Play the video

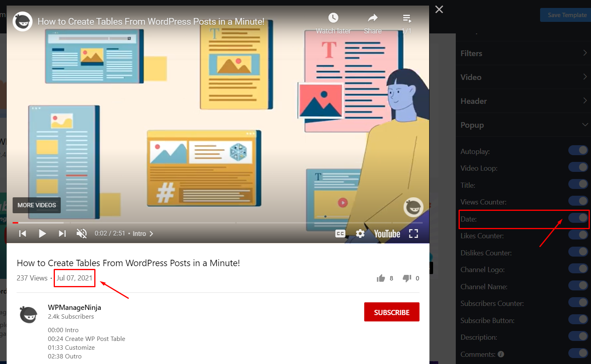(42, 234)
